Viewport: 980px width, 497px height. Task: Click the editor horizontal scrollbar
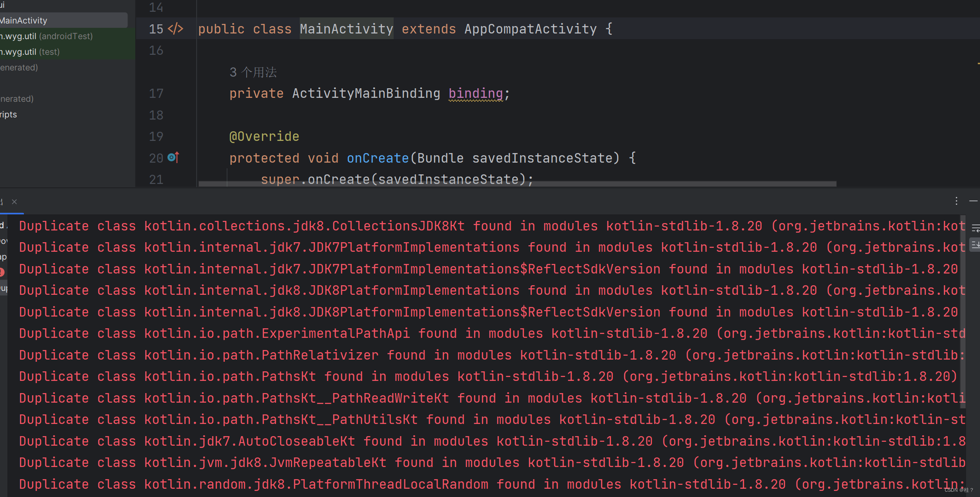(x=518, y=184)
